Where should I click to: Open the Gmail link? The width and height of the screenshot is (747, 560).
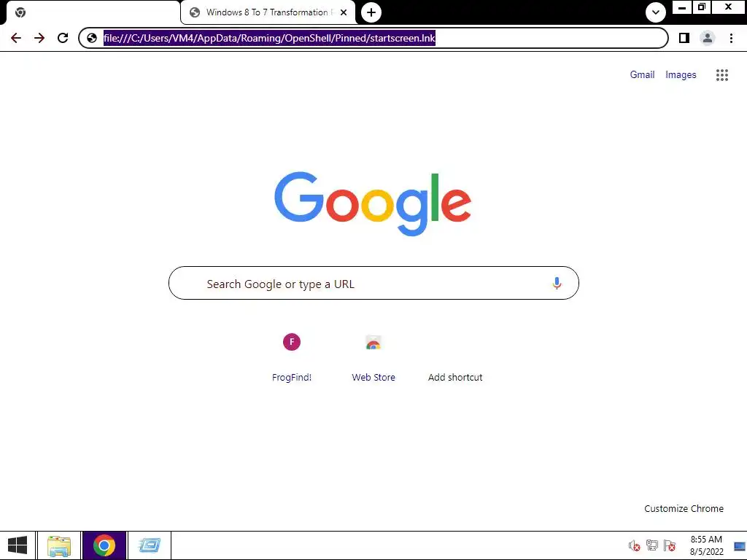642,75
